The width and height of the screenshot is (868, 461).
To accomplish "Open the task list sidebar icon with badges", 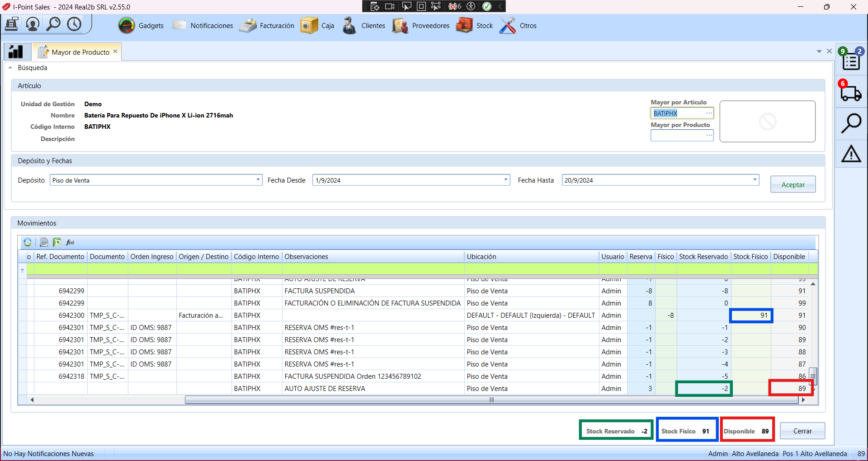I will coord(851,59).
